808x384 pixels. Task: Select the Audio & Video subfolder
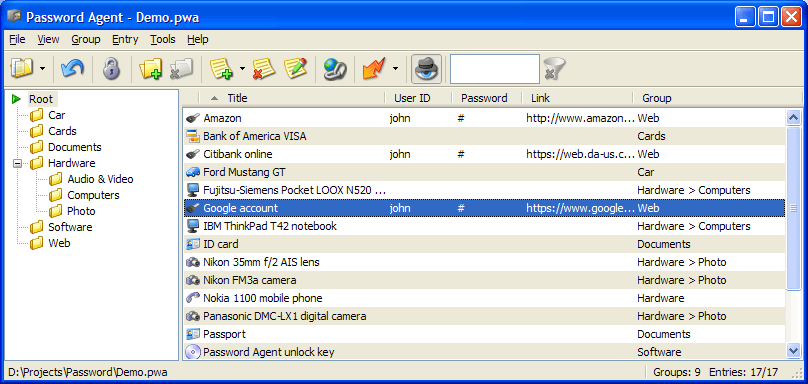click(100, 179)
